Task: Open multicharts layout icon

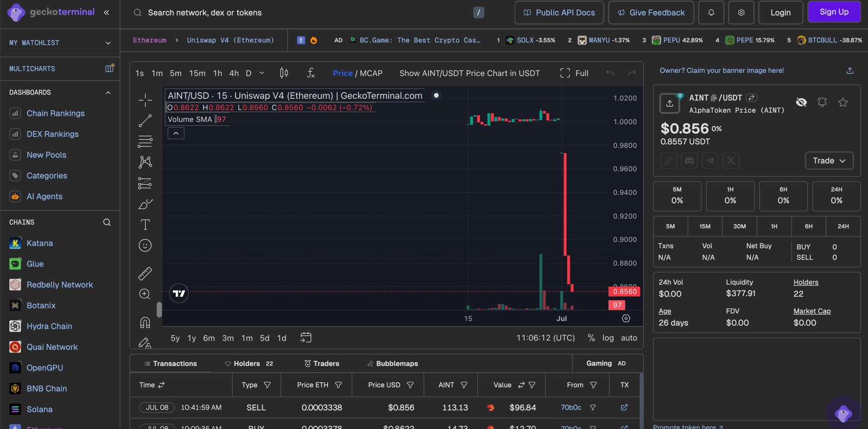Action: tap(109, 68)
